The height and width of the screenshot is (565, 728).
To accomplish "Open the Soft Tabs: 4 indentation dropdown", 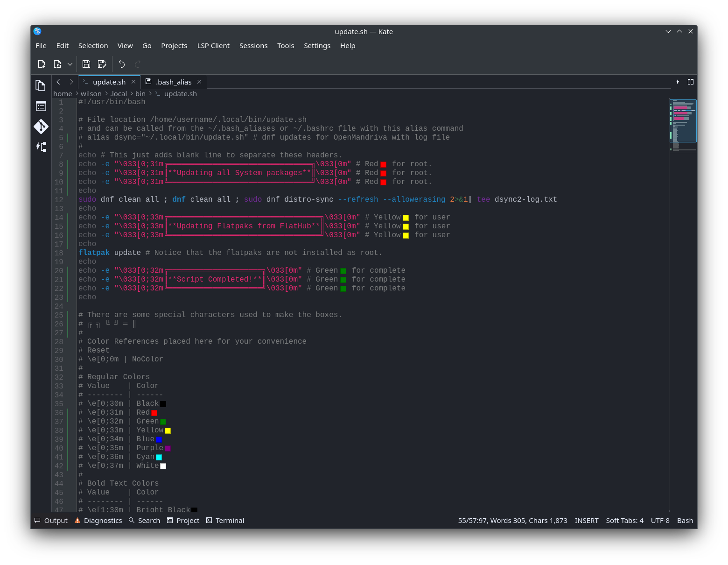I will pos(624,521).
